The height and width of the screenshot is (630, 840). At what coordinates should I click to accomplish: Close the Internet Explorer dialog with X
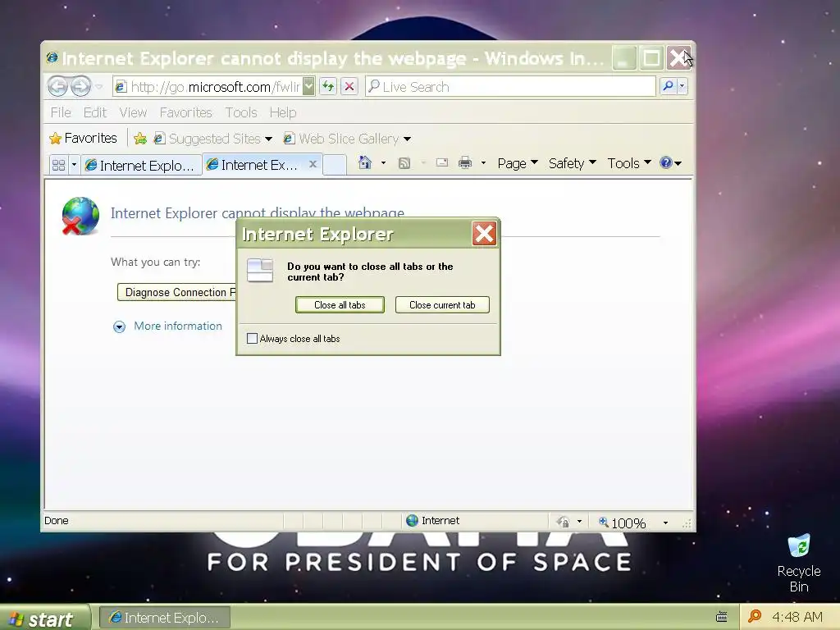[484, 234]
